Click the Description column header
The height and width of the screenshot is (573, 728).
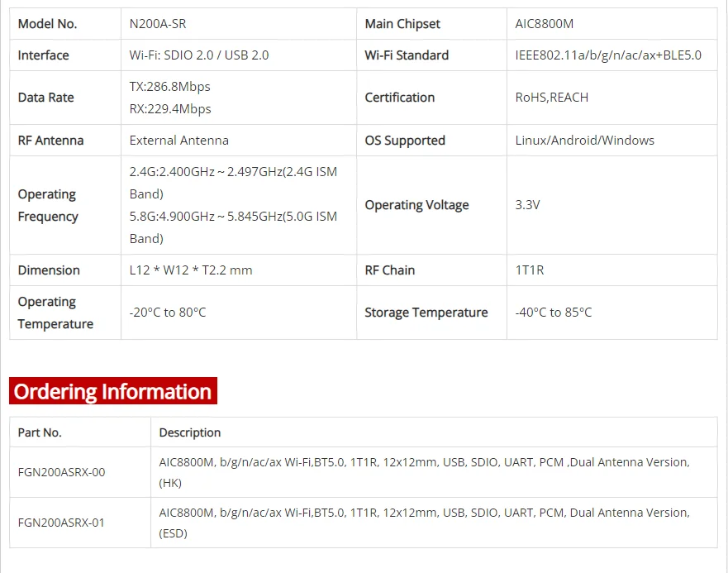(189, 432)
